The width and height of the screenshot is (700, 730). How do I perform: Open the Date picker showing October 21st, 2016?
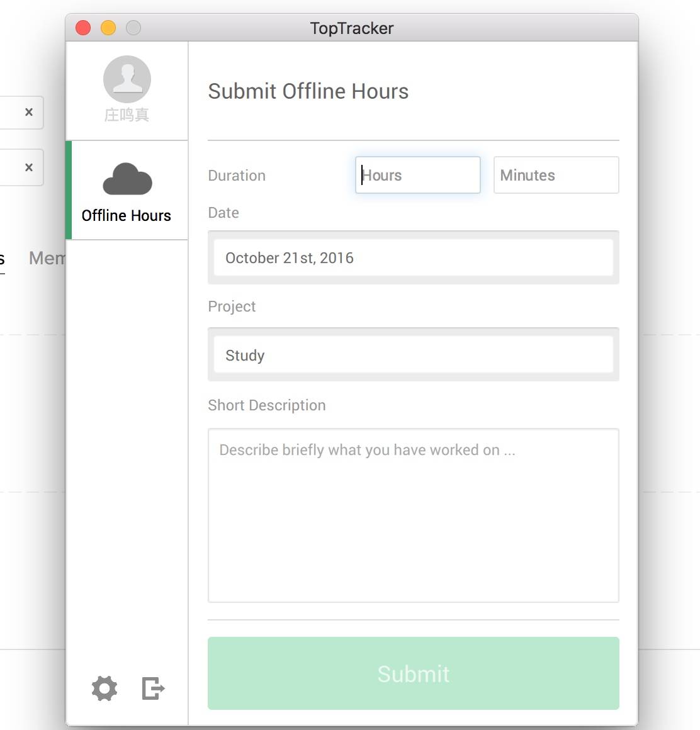point(414,257)
